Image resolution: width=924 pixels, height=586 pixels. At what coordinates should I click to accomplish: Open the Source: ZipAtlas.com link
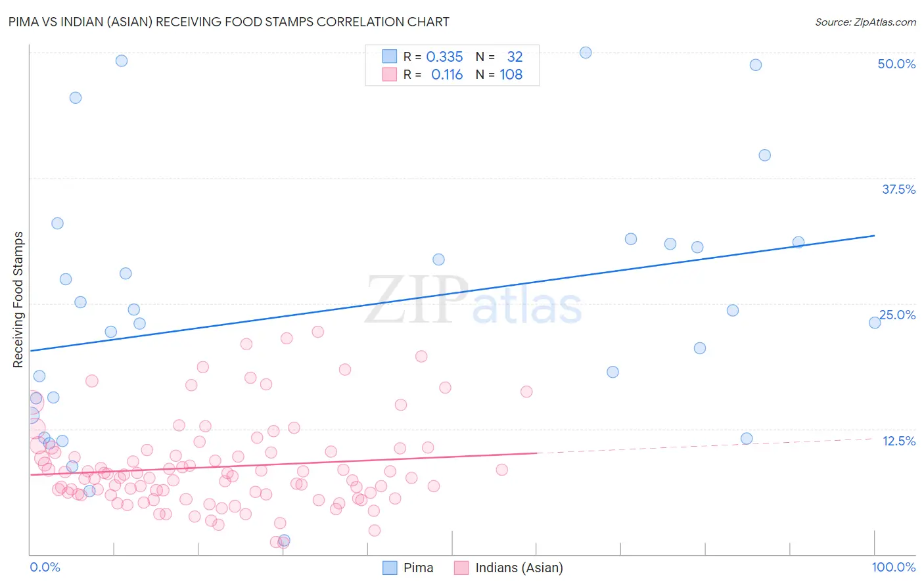866,22
